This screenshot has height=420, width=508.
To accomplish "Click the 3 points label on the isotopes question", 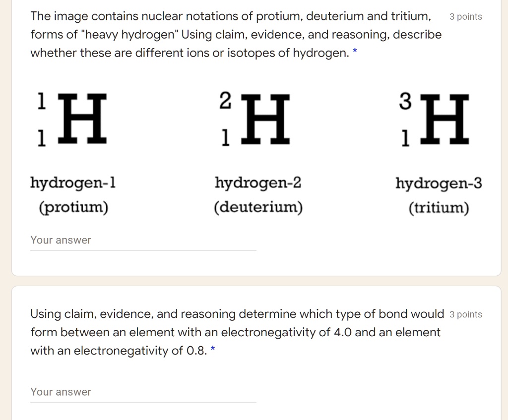I will point(466,16).
